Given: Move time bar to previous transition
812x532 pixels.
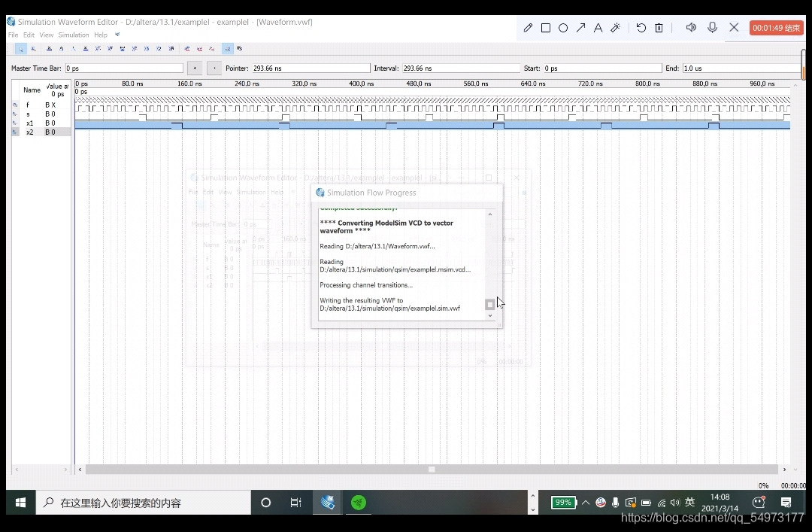Looking at the screenshot, I should coord(195,68).
